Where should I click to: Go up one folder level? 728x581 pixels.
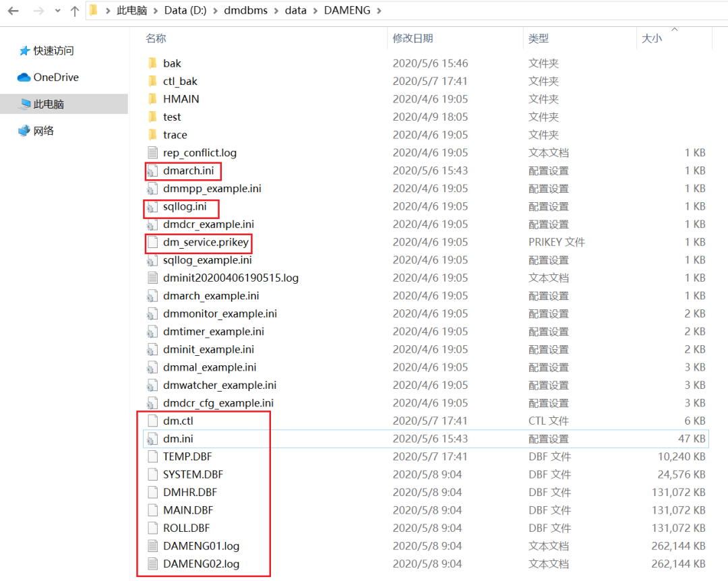pos(75,11)
